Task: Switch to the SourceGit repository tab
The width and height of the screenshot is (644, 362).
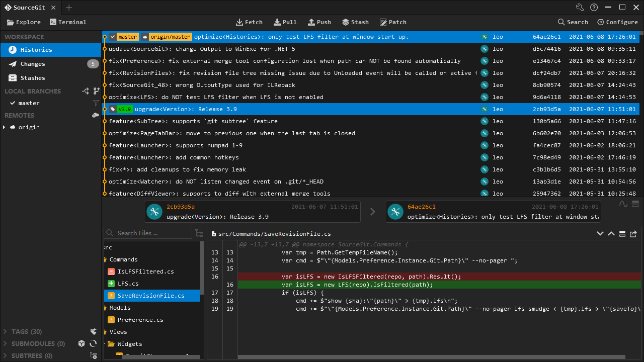Action: (x=30, y=8)
